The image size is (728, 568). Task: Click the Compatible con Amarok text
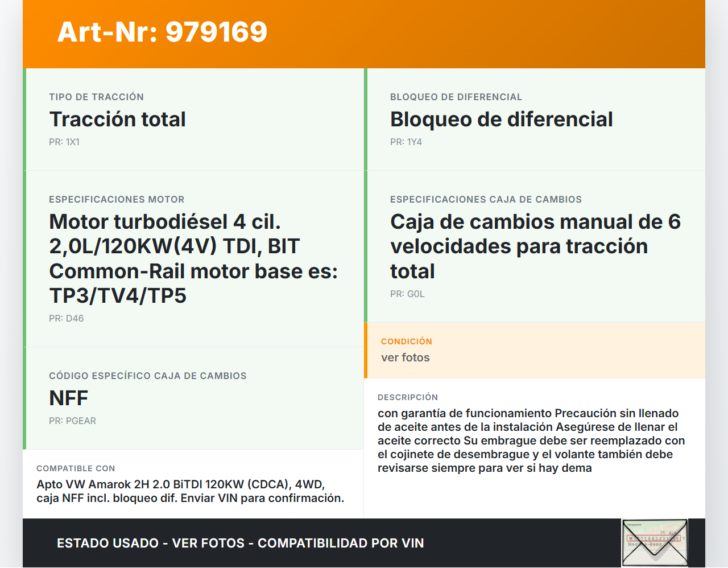coord(191,491)
